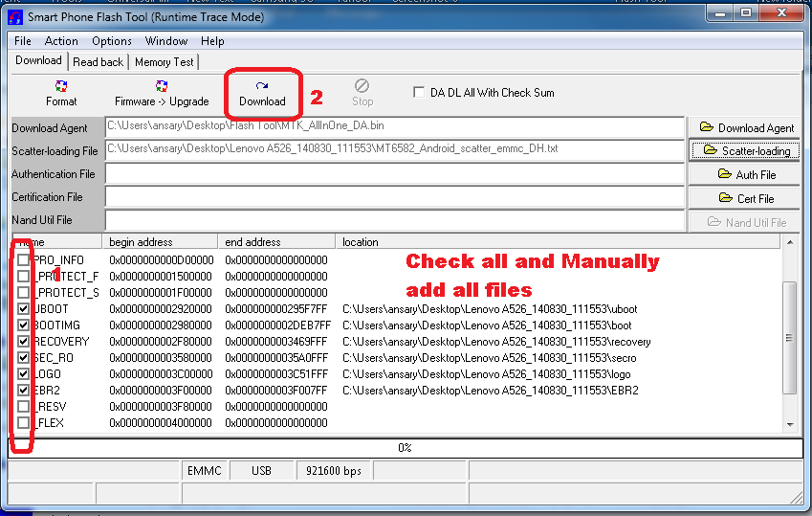Switch to the Memory Test tab
This screenshot has height=516, width=812.
point(165,61)
